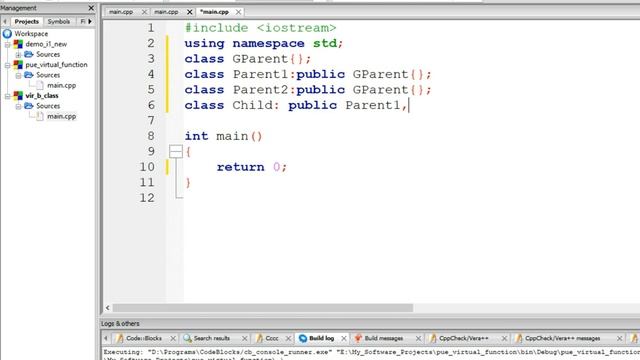The width and height of the screenshot is (640, 360).
Task: Show next Management tabs with right arrow
Action: coord(90,21)
